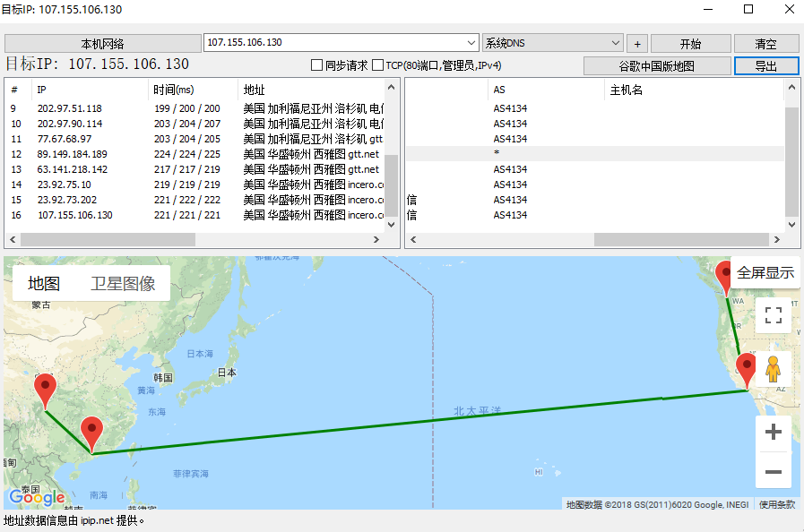
Task: Select hop 12 row 89.149.184.189
Action: [195, 154]
